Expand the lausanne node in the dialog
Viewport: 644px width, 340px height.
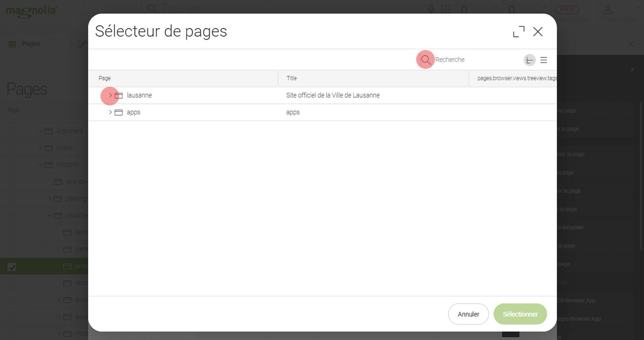click(110, 95)
